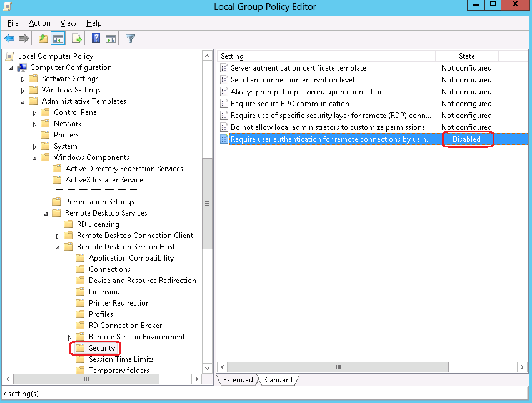
Task: Expand the Remote Desktop Connection Client node
Action: (58, 236)
